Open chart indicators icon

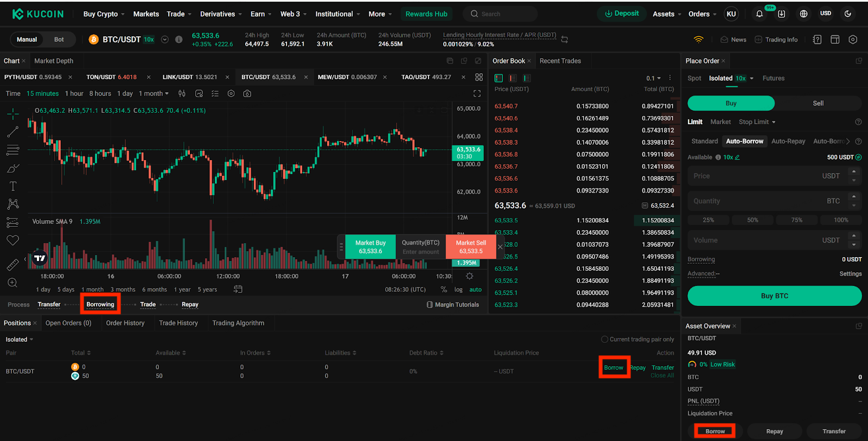pyautogui.click(x=199, y=94)
